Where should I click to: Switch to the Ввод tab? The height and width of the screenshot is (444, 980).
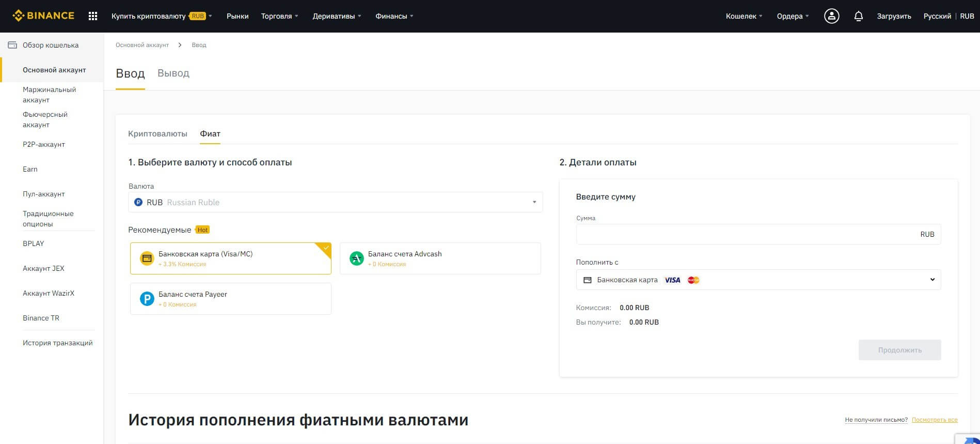130,73
